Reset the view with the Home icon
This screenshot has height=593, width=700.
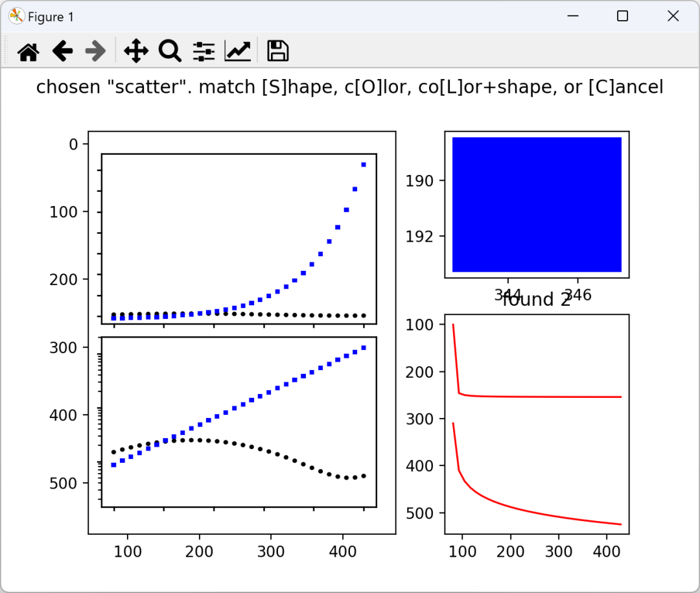tap(28, 51)
